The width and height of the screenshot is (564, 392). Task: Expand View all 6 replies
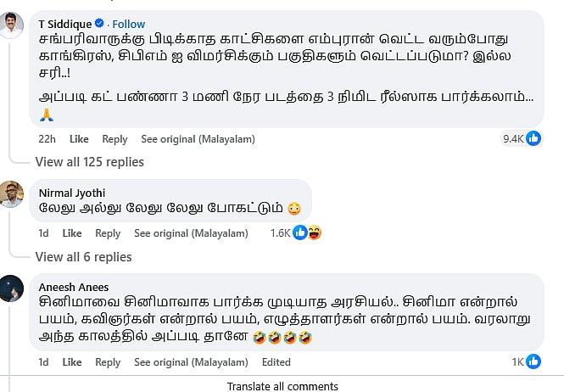[x=83, y=257]
